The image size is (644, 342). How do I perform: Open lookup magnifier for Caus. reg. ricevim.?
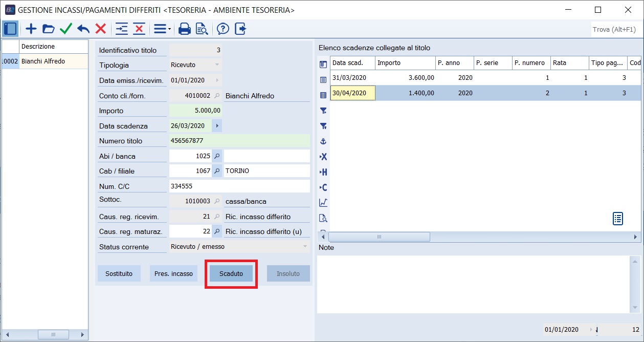pyautogui.click(x=217, y=217)
